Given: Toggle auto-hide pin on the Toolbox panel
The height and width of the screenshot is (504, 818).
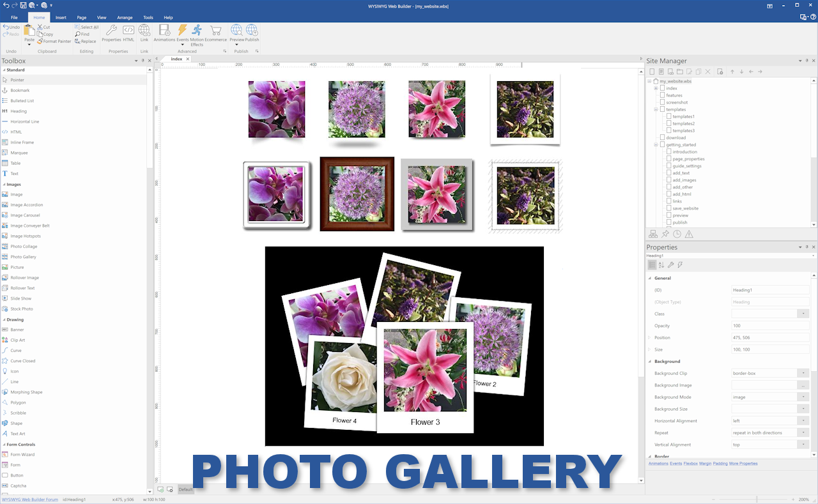Looking at the screenshot, I should [143, 61].
